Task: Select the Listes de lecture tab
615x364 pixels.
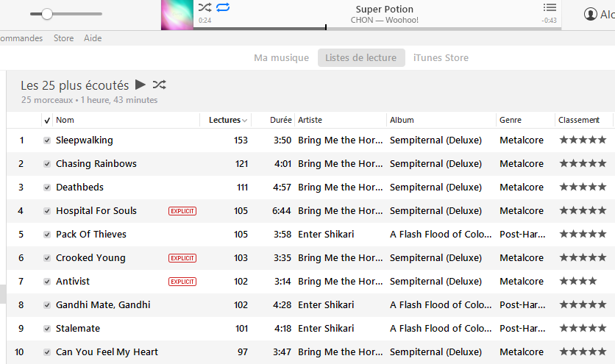Action: [361, 57]
